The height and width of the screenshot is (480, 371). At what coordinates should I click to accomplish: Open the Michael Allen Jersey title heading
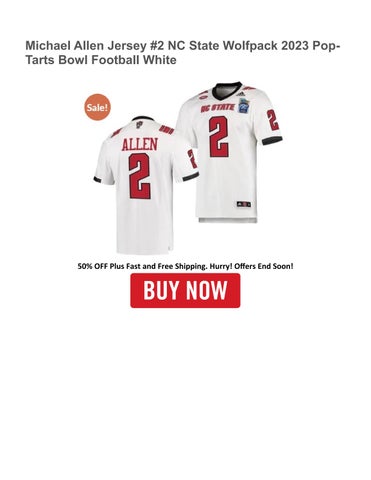pos(183,53)
